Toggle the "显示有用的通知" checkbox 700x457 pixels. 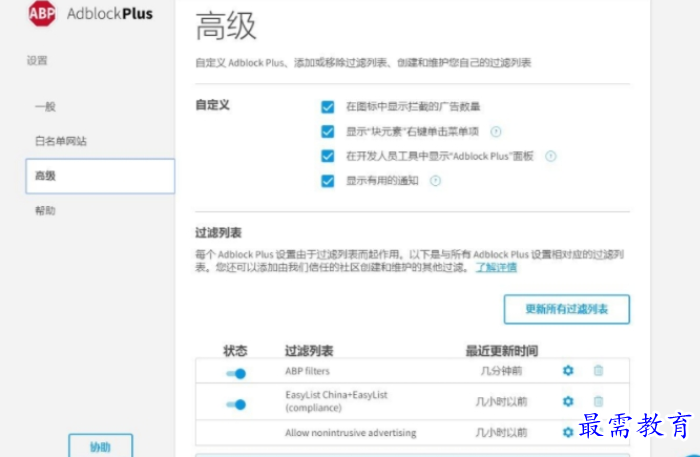point(327,181)
